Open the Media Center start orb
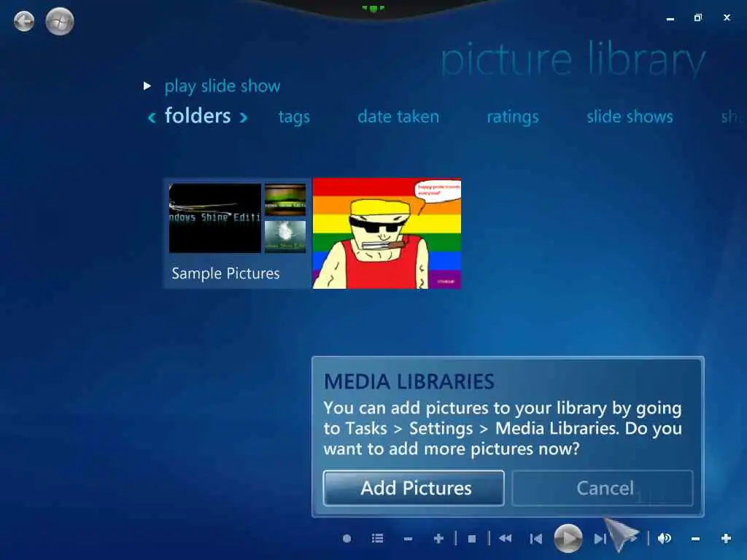 pos(60,21)
